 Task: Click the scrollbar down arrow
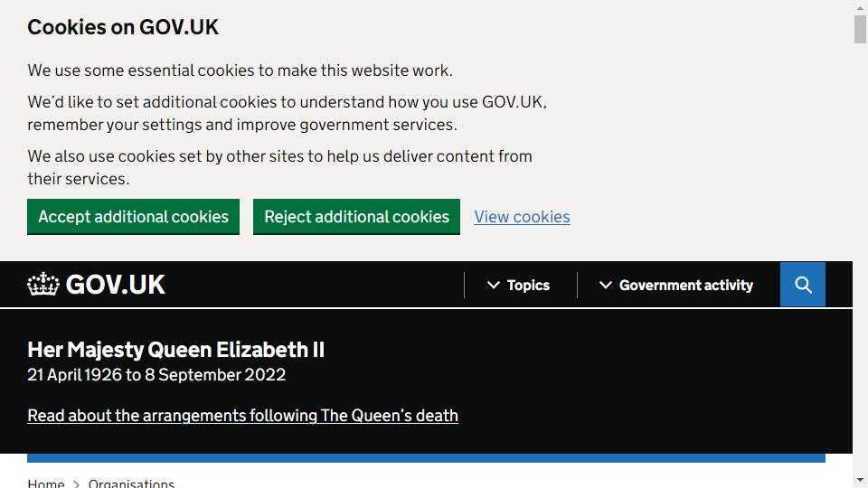(860, 480)
